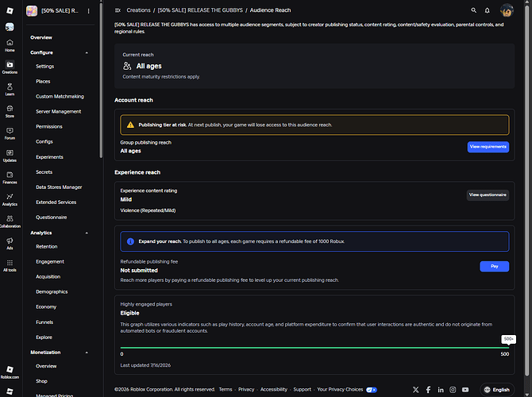This screenshot has height=397, width=532.
Task: Click the highly engaged players progress bar
Action: (x=314, y=348)
